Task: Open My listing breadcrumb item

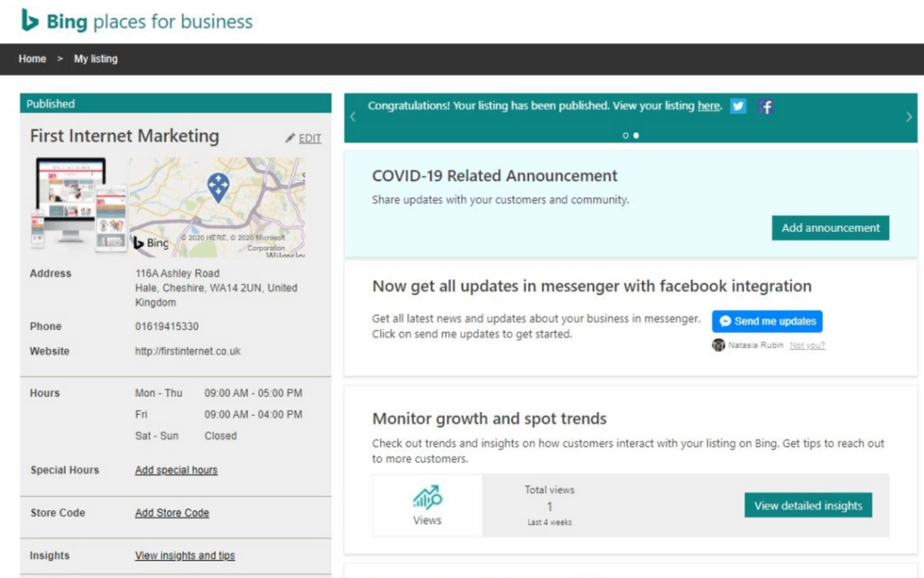Action: (96, 59)
